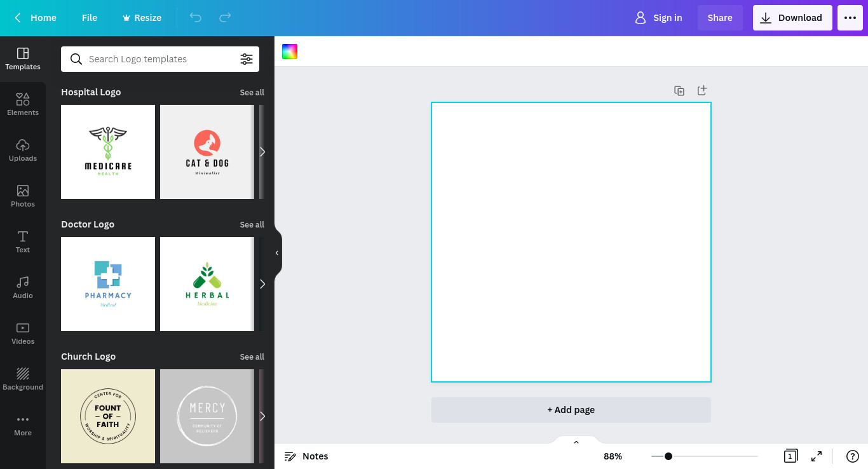Viewport: 868px width, 469px height.
Task: Select the Pharmacy logo template
Action: [x=108, y=284]
